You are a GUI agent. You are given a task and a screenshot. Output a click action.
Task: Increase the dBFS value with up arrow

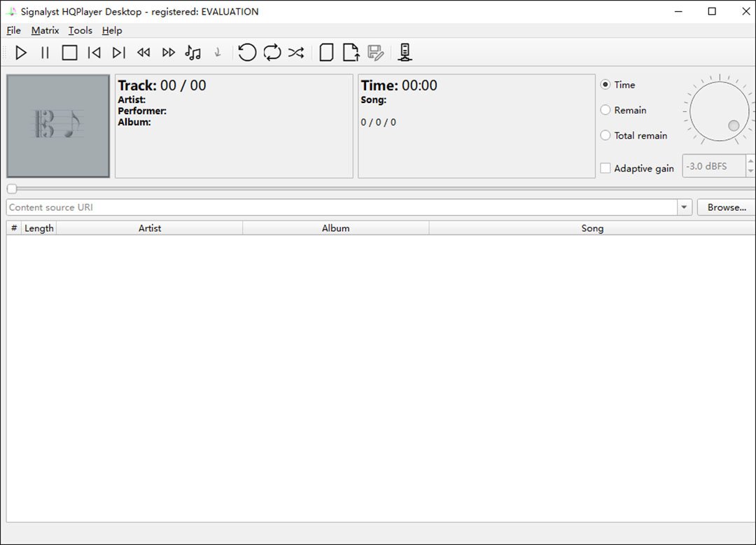[x=750, y=160]
